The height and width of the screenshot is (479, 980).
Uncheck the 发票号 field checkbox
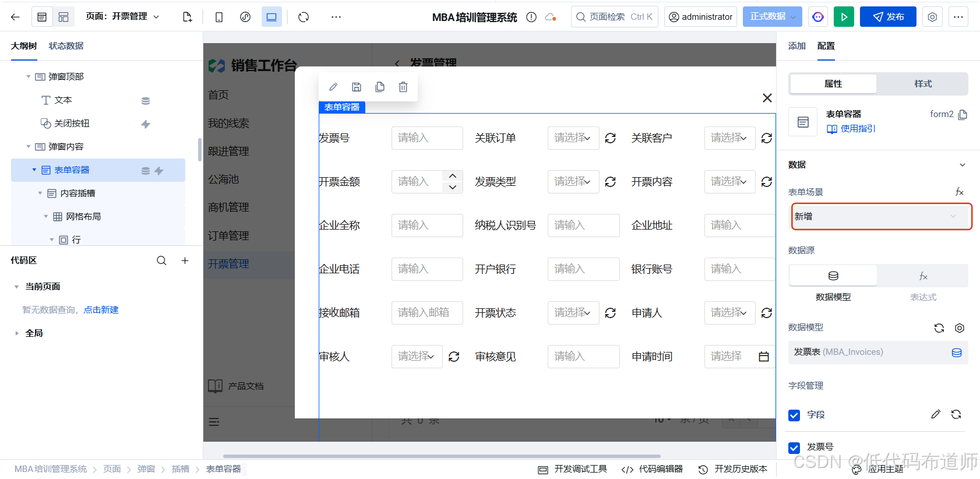tap(794, 448)
